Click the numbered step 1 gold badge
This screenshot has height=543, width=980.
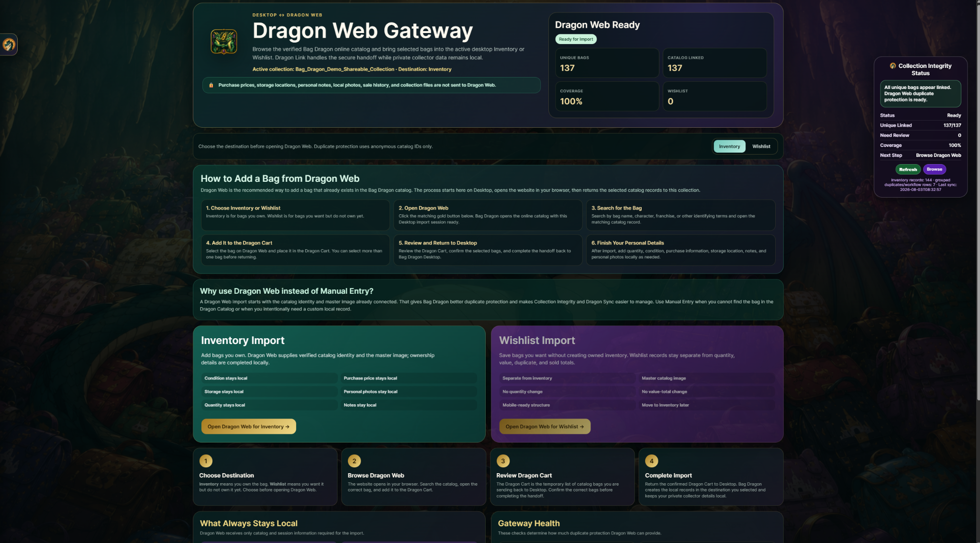click(206, 461)
